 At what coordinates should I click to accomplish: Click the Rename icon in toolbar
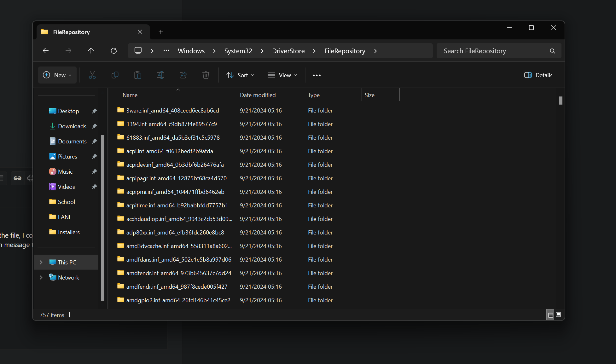[x=160, y=75]
